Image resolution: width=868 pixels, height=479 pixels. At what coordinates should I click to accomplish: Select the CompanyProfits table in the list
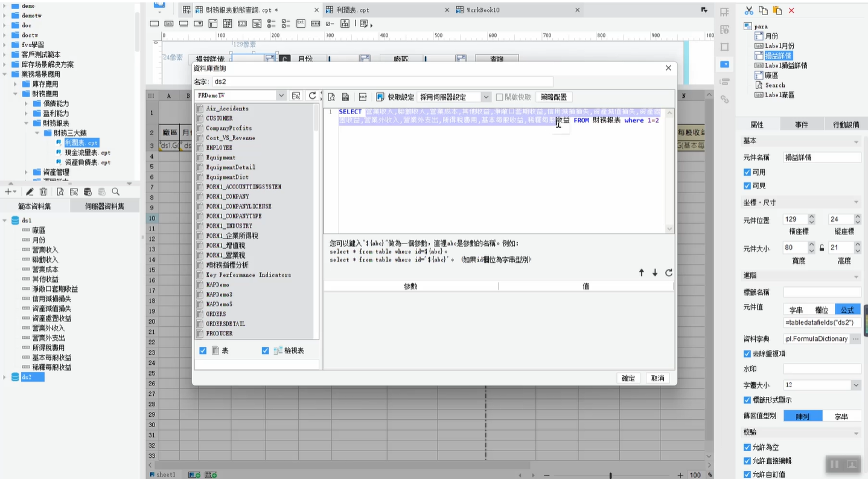coord(229,128)
